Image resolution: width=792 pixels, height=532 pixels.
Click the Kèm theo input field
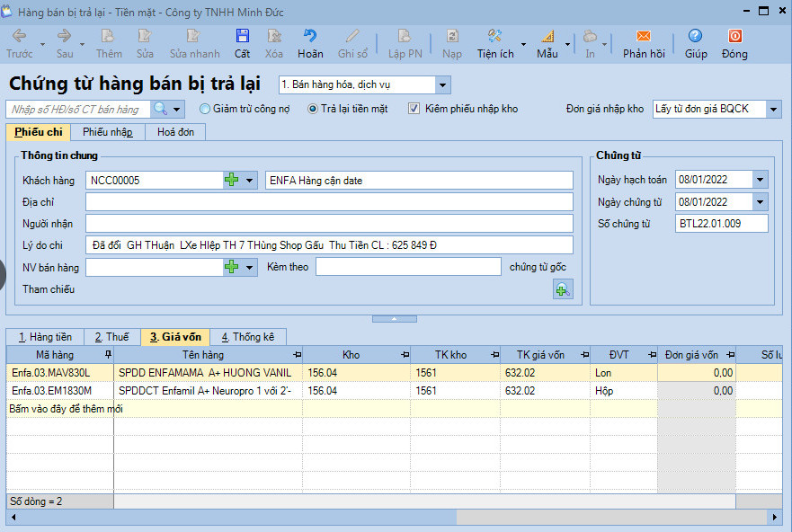click(x=408, y=267)
